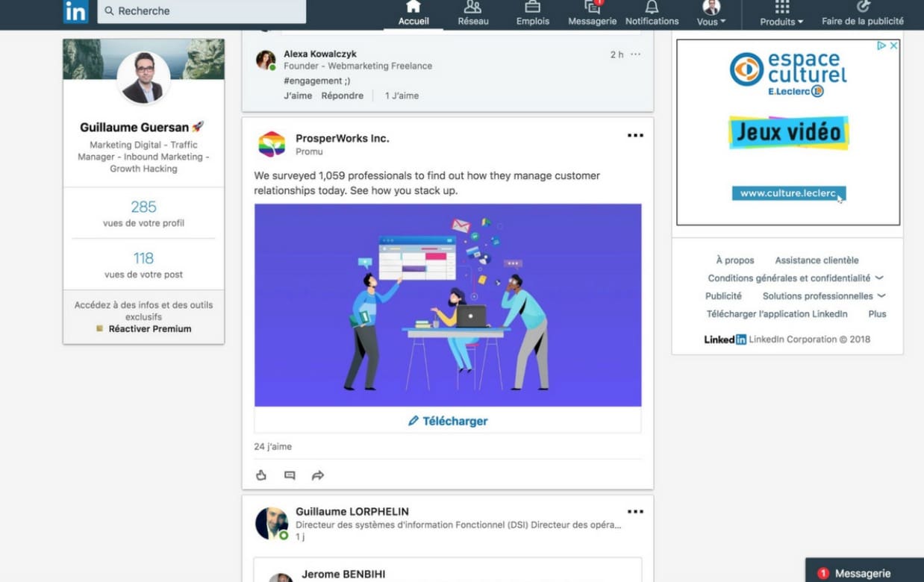Click the comment icon under ProsperWorks post
The width and height of the screenshot is (924, 582).
click(290, 475)
